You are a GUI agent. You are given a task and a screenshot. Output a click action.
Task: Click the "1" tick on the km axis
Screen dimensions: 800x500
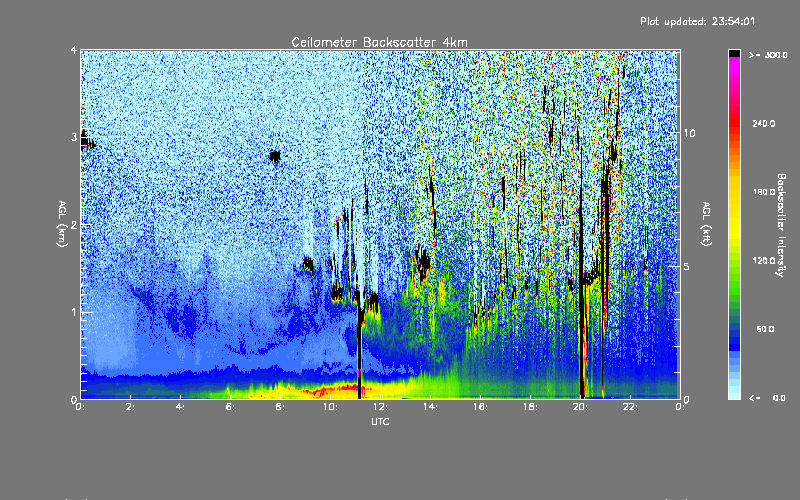(74, 312)
